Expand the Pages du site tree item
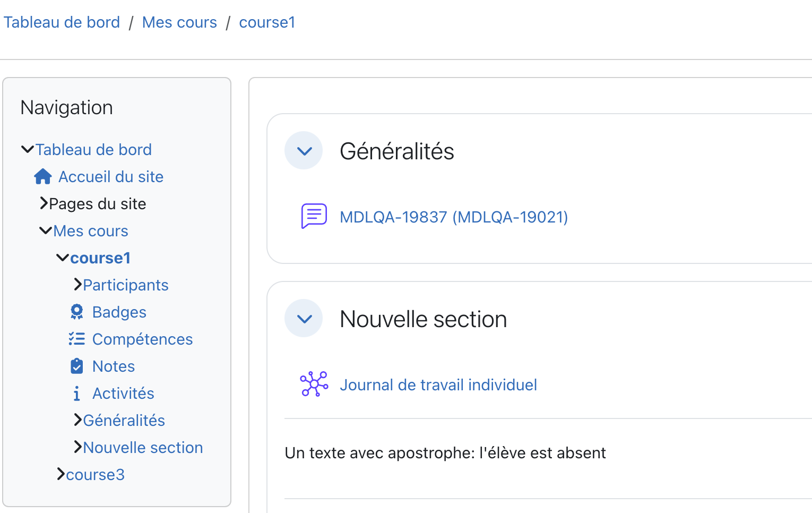 click(44, 203)
